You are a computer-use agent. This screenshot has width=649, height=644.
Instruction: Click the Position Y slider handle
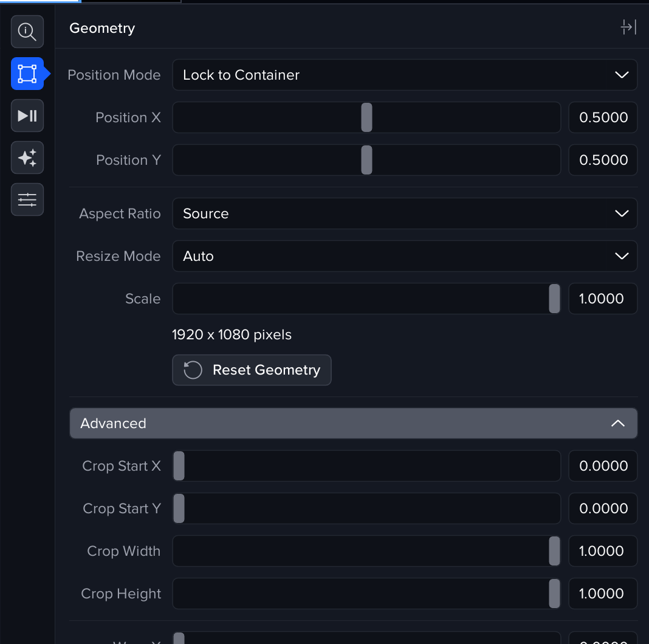[366, 160]
